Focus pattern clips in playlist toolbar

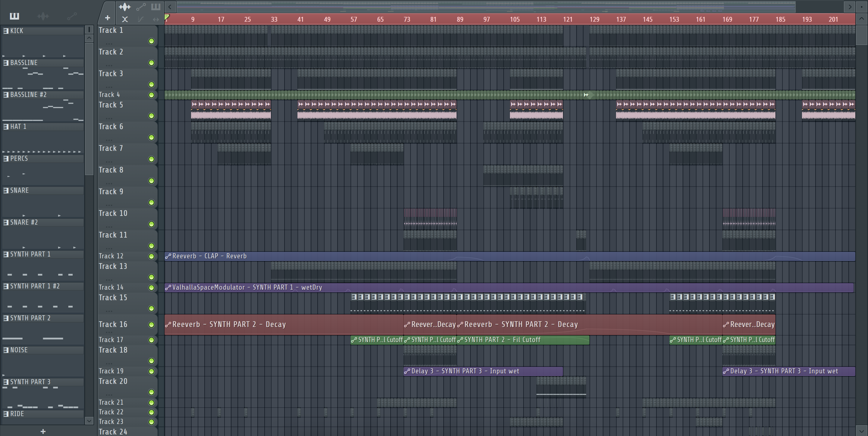(156, 6)
